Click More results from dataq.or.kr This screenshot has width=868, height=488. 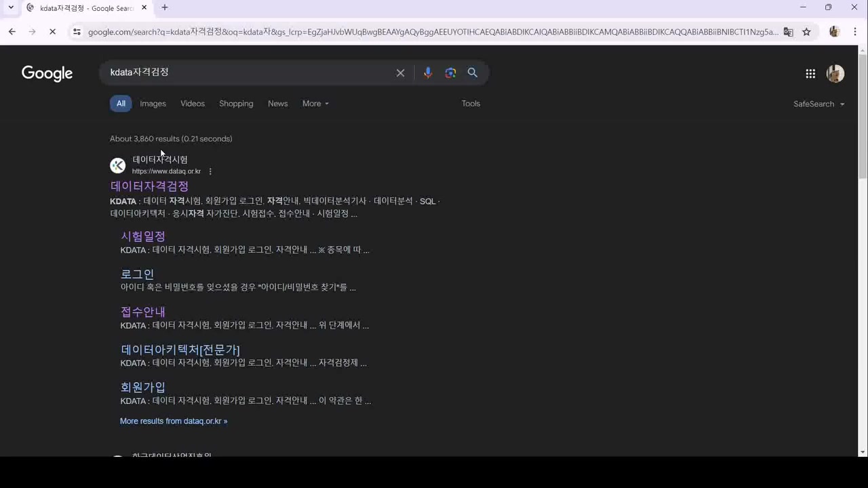(174, 421)
